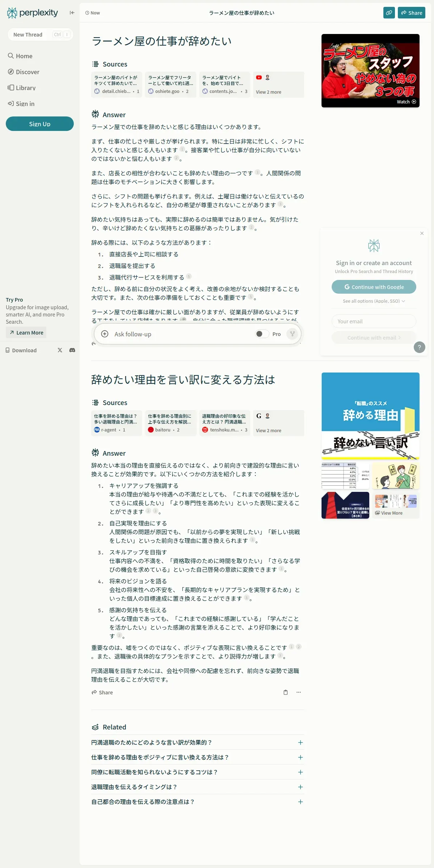Open Discover in sidebar
Viewport: 434px width, 868px height.
24,72
